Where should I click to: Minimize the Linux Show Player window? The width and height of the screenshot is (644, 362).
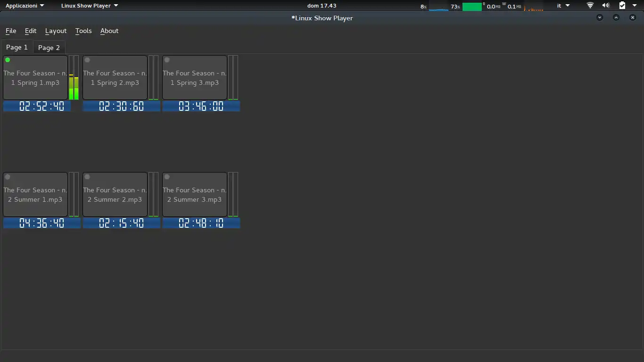point(600,17)
